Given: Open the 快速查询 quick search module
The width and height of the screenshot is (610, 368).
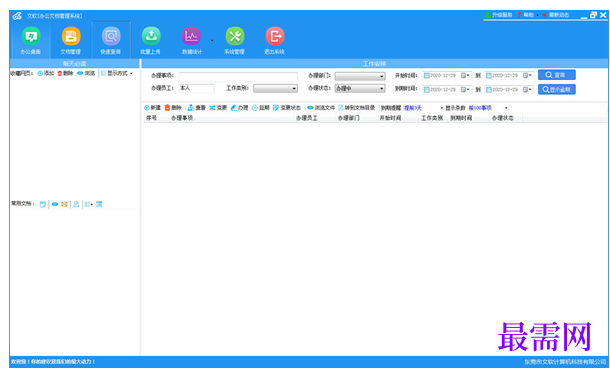Looking at the screenshot, I should coord(111,40).
